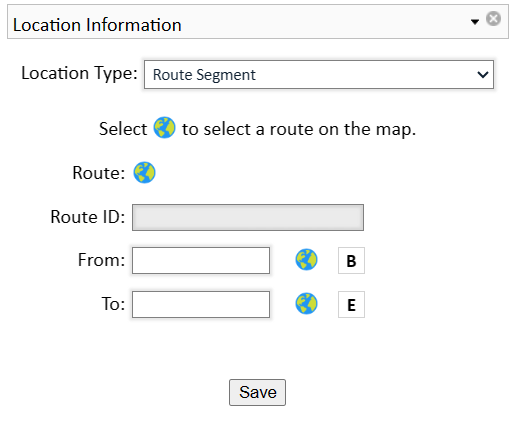Click the disabled Route ID field
This screenshot has width=515, height=424.
[248, 217]
